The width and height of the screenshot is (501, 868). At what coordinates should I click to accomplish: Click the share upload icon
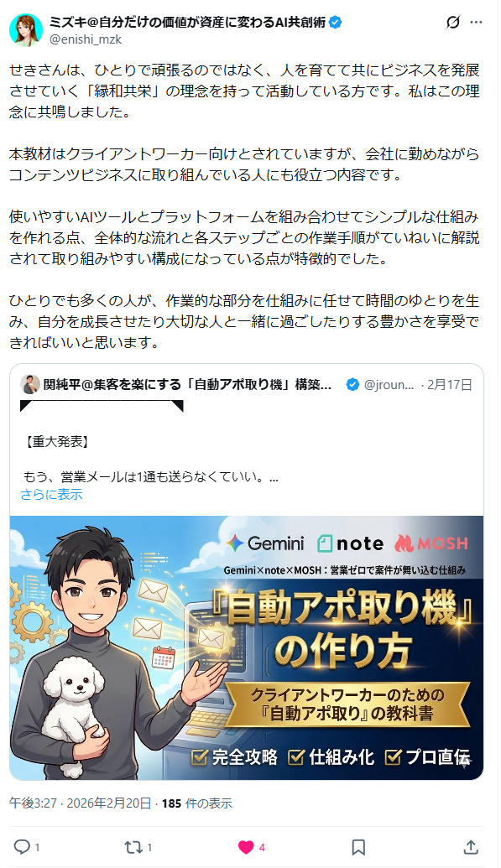point(471,846)
